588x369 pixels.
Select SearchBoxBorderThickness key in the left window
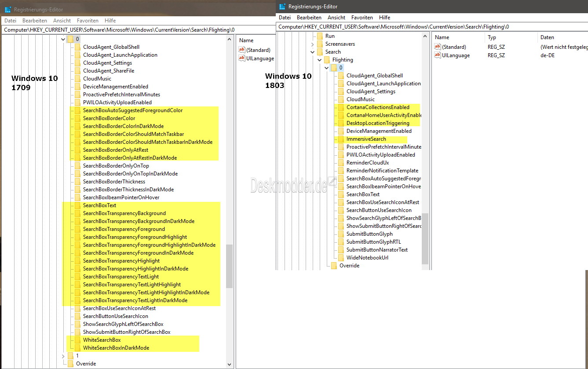[114, 182]
